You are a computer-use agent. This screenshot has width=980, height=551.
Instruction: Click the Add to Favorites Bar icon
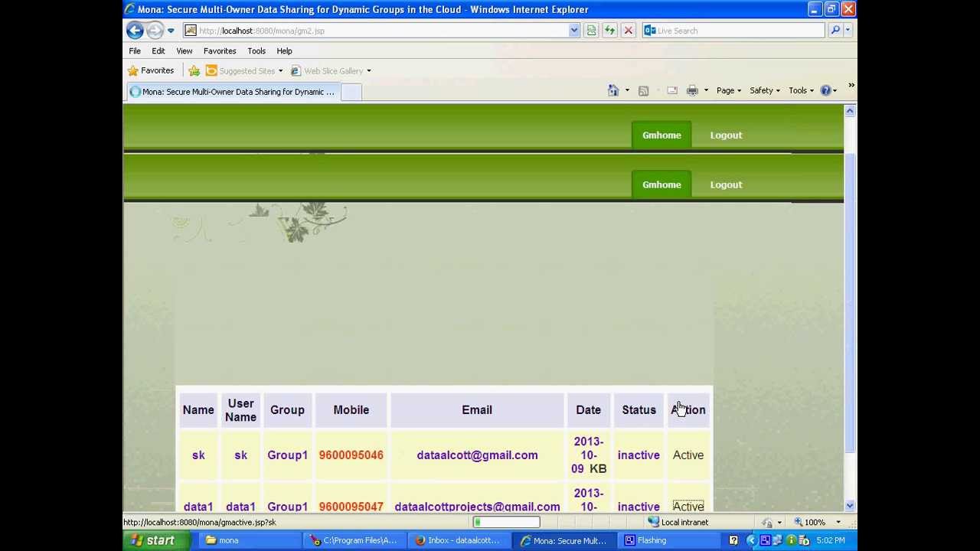tap(194, 70)
